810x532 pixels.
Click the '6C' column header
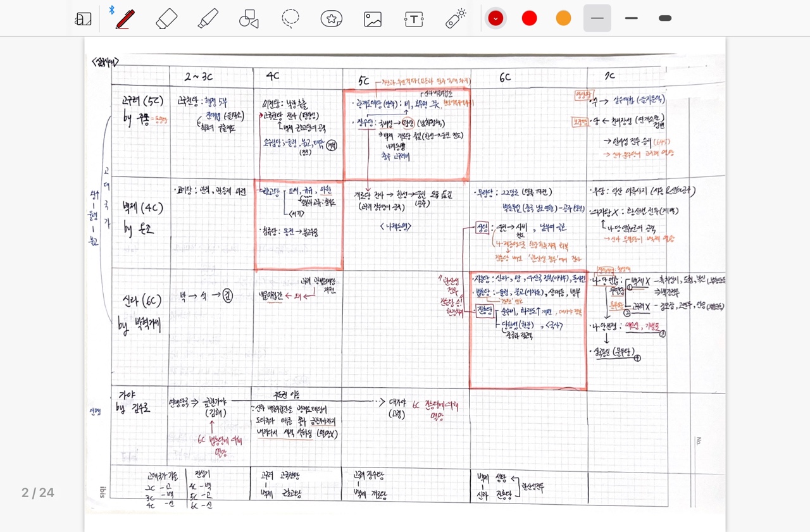(504, 77)
